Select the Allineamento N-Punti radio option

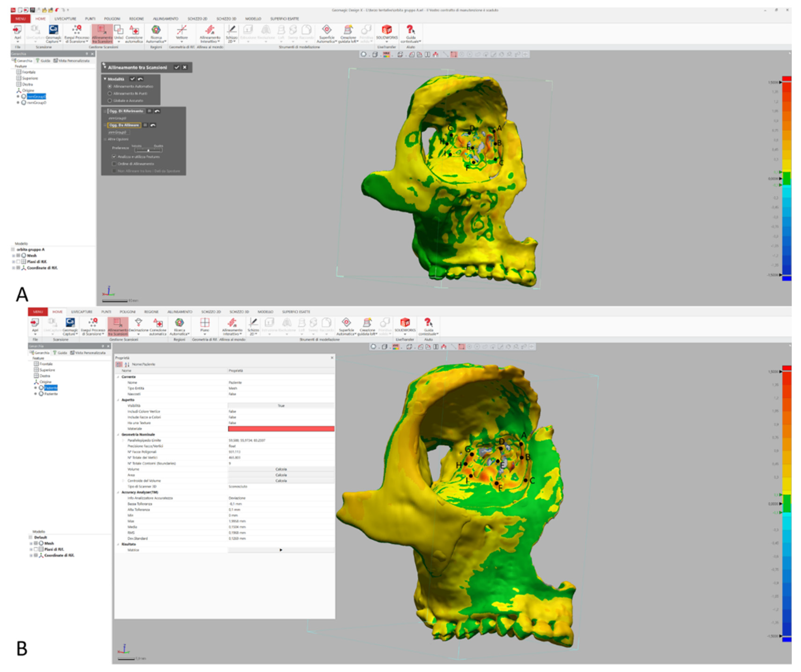[110, 93]
